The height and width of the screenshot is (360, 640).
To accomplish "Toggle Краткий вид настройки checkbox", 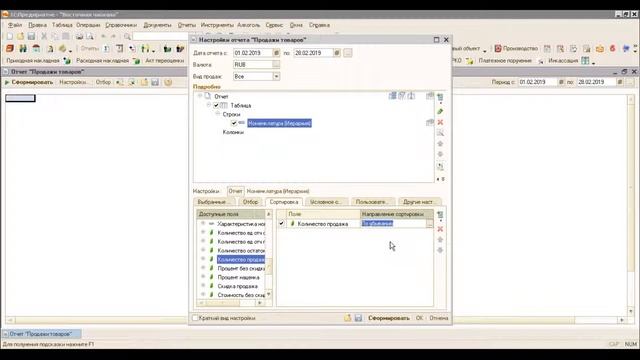I will [x=196, y=318].
